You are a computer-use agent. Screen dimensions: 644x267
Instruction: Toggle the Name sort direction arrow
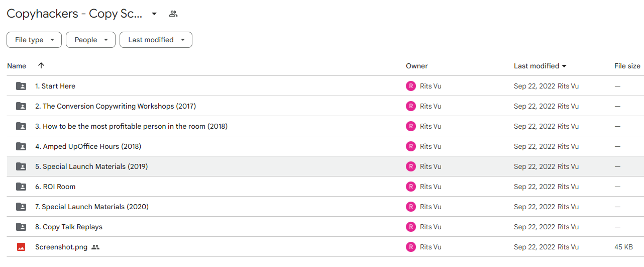click(41, 66)
